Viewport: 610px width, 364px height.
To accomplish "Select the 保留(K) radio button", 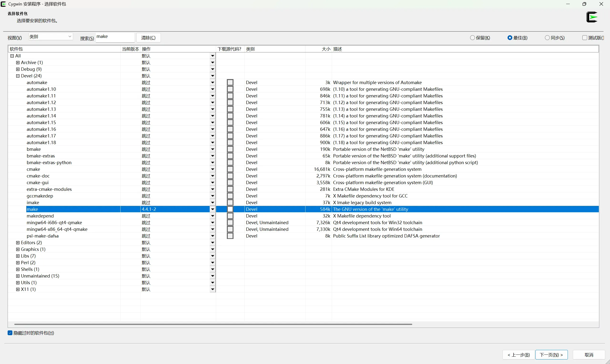I will 473,38.
